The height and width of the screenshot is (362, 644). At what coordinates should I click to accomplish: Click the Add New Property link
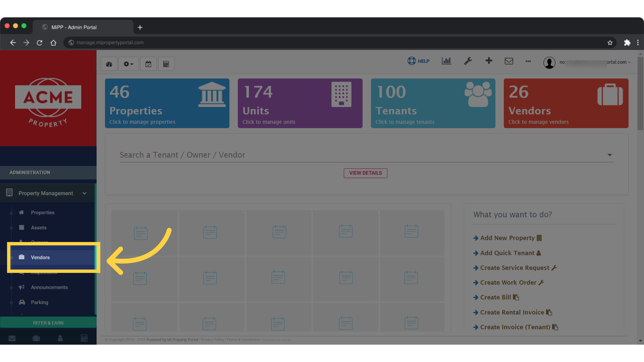click(507, 238)
